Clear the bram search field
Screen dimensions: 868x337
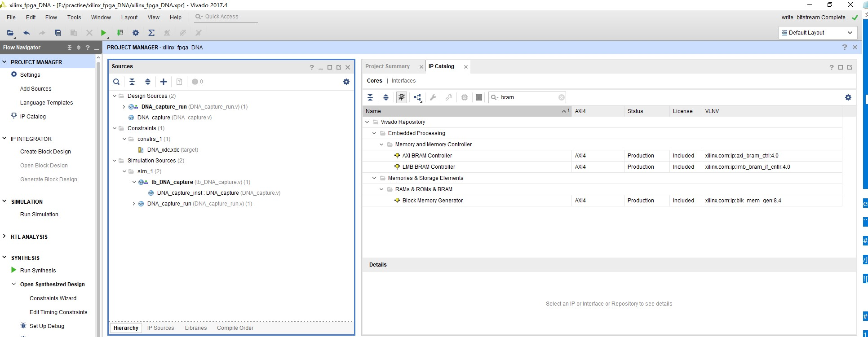561,97
